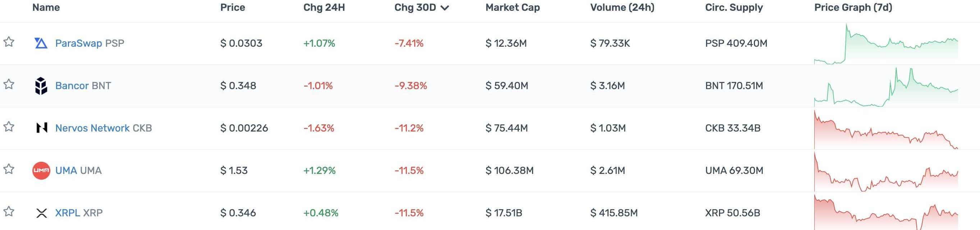Image resolution: width=980 pixels, height=230 pixels.
Task: Toggle favorite star for Bancor
Action: [9, 84]
